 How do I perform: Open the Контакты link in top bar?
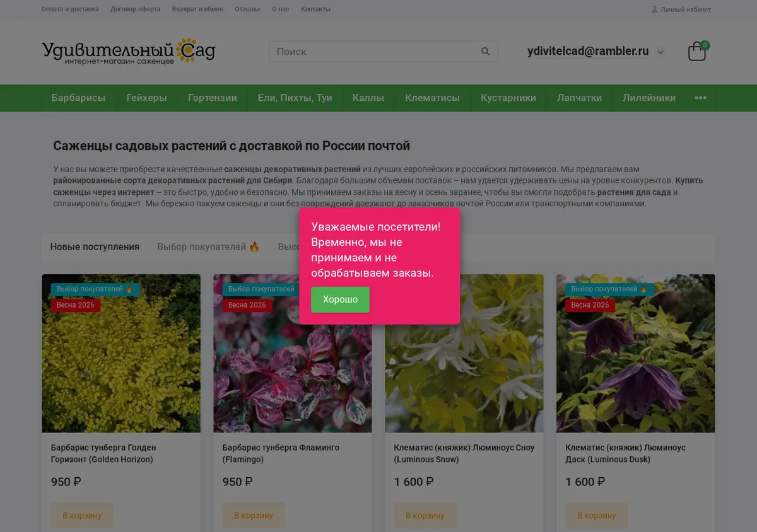315,9
